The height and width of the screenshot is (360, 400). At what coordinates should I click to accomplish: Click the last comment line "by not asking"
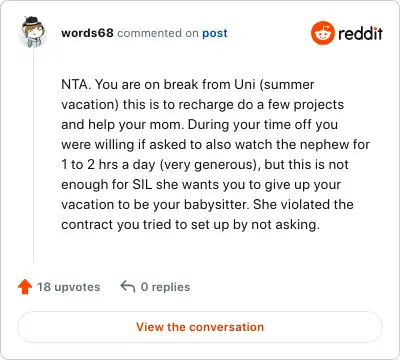[190, 225]
